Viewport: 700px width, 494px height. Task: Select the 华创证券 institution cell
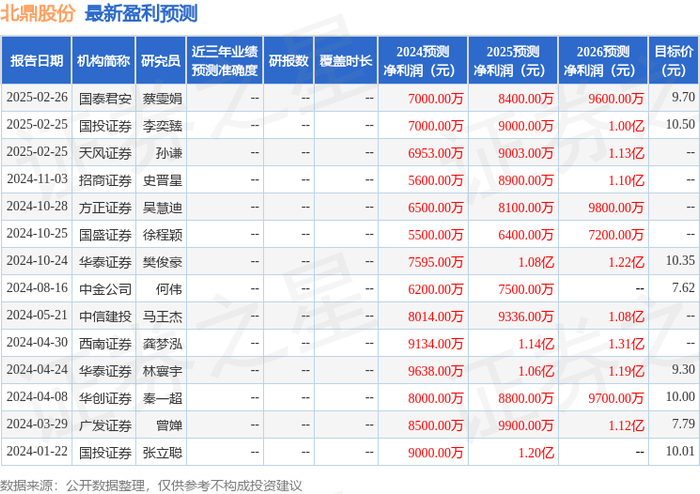point(105,398)
